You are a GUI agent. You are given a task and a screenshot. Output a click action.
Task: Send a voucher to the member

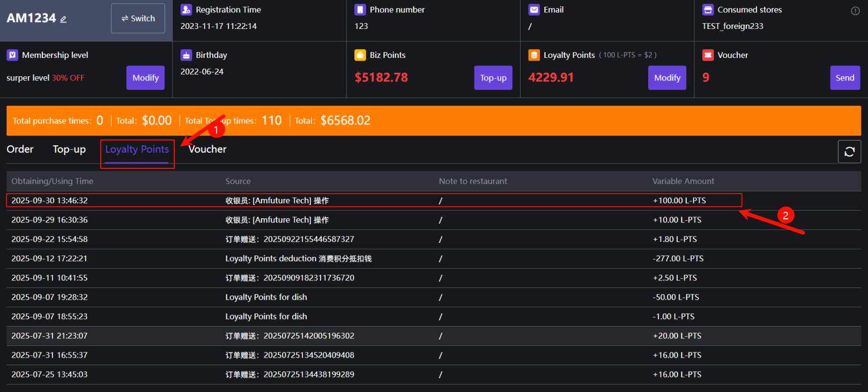click(x=845, y=78)
